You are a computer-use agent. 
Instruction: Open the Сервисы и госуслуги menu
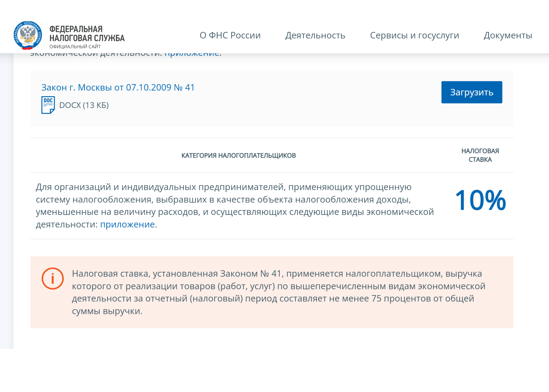[415, 35]
